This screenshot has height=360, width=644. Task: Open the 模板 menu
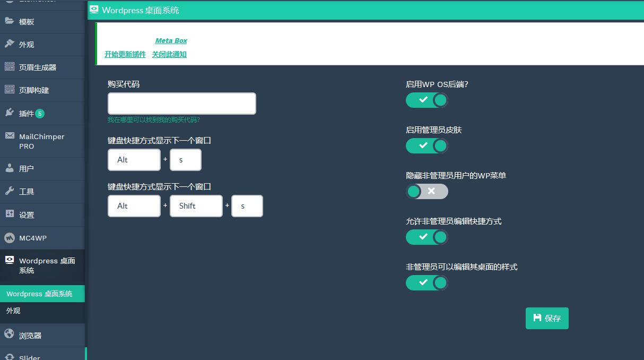(x=42, y=22)
